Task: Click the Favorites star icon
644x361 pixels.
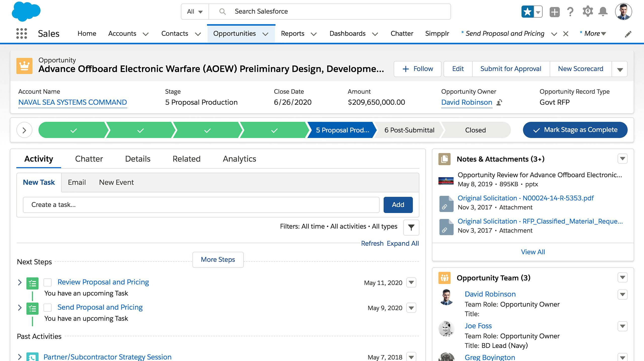Action: pyautogui.click(x=527, y=12)
